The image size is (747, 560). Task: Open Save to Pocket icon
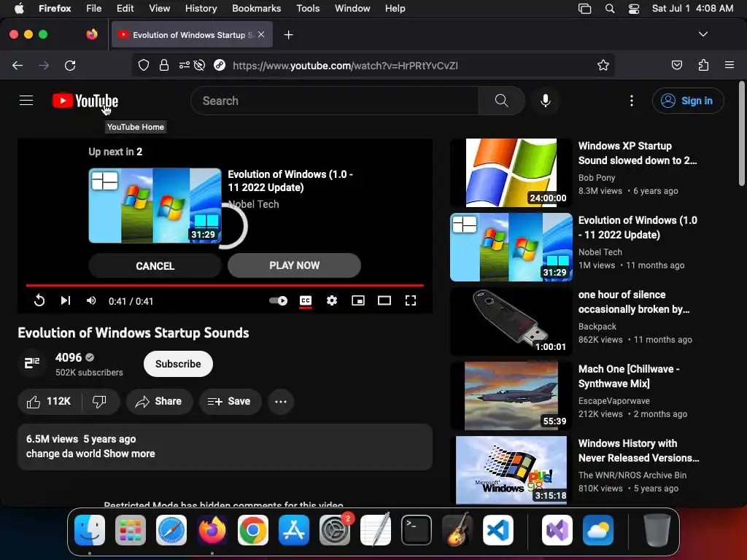[x=676, y=65]
